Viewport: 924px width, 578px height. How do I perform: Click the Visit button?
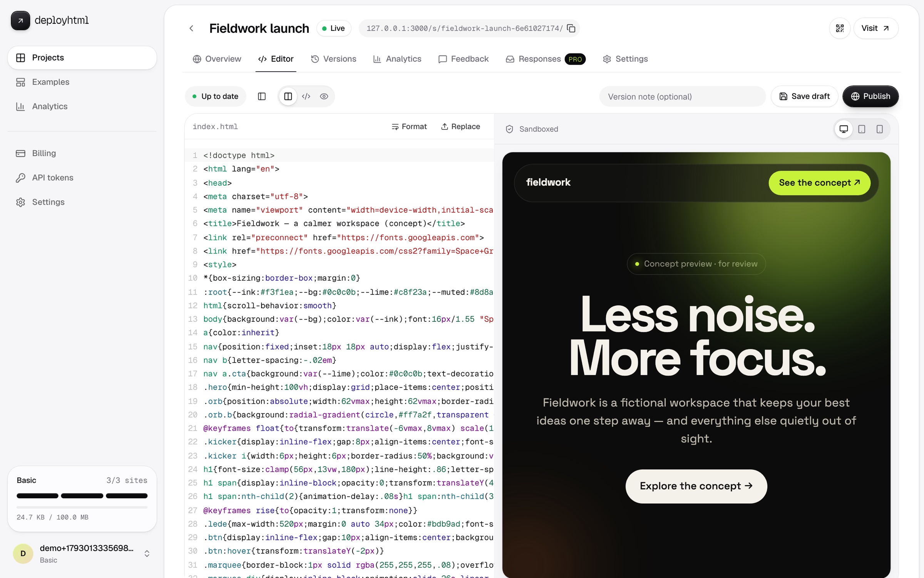click(x=875, y=29)
